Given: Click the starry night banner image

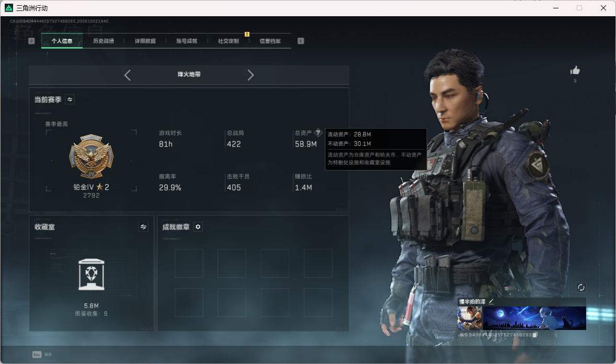Looking at the screenshot, I should coord(534,318).
